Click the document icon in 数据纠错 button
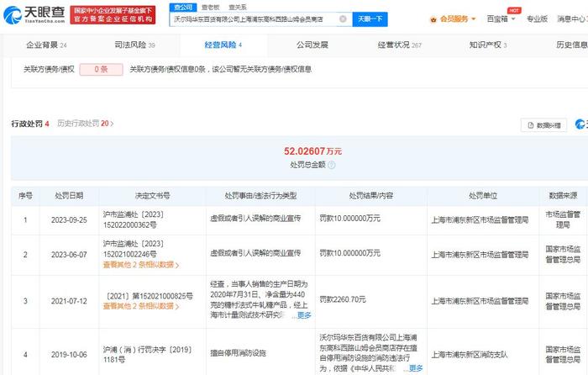The width and height of the screenshot is (588, 375). tap(531, 125)
